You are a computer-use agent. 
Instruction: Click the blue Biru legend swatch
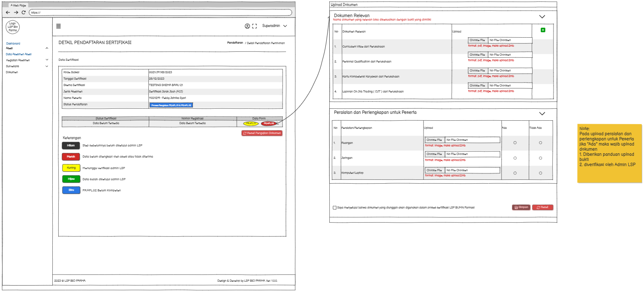(71, 190)
